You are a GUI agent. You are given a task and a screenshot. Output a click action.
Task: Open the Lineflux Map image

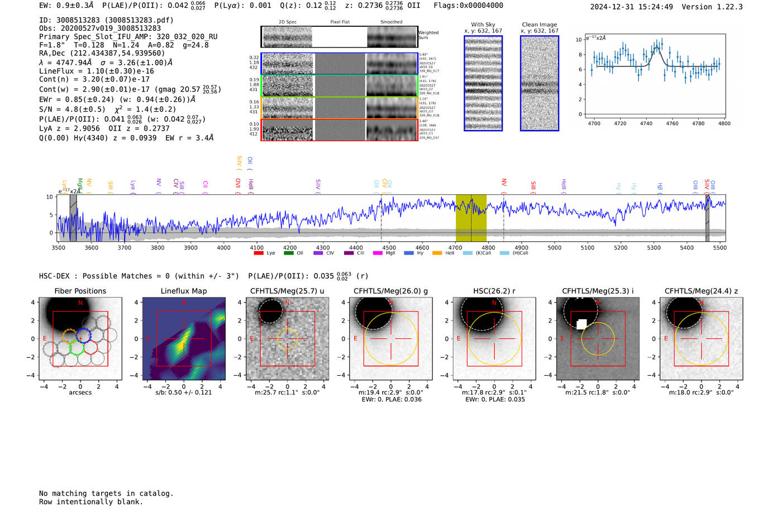tap(184, 339)
